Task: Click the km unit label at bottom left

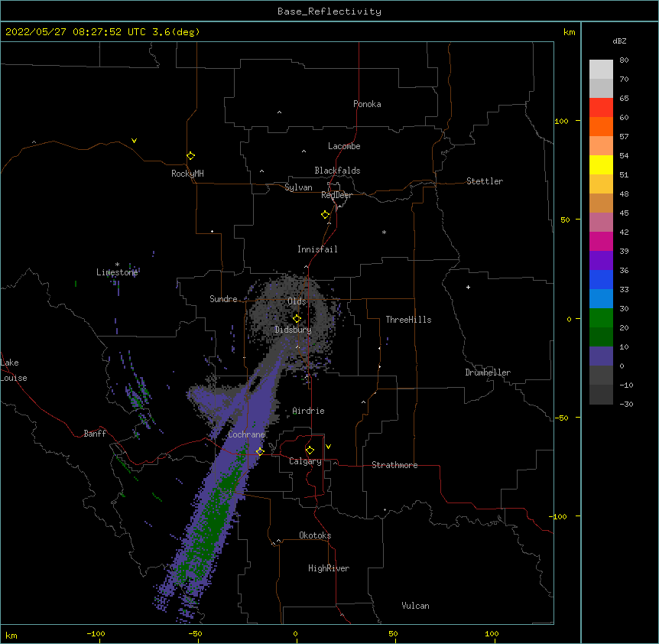Action: coord(11,635)
